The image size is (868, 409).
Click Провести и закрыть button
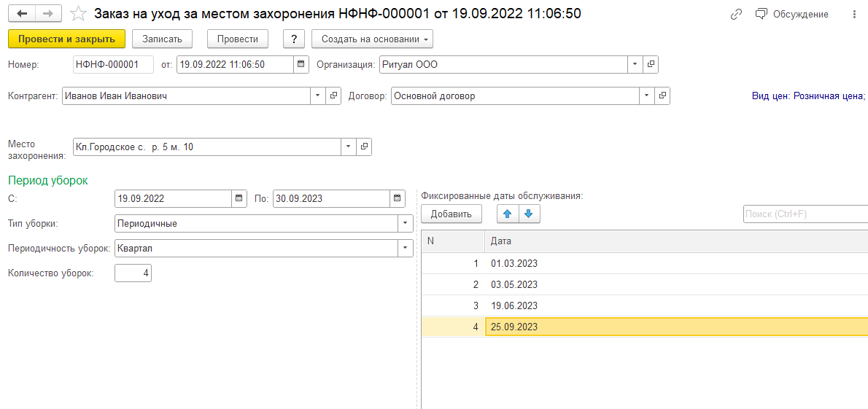(x=66, y=39)
